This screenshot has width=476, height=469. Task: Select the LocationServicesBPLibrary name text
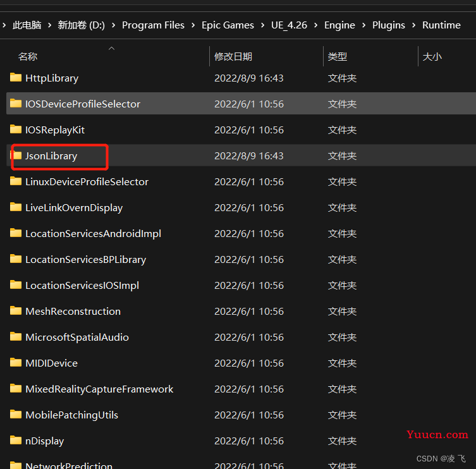(x=85, y=260)
